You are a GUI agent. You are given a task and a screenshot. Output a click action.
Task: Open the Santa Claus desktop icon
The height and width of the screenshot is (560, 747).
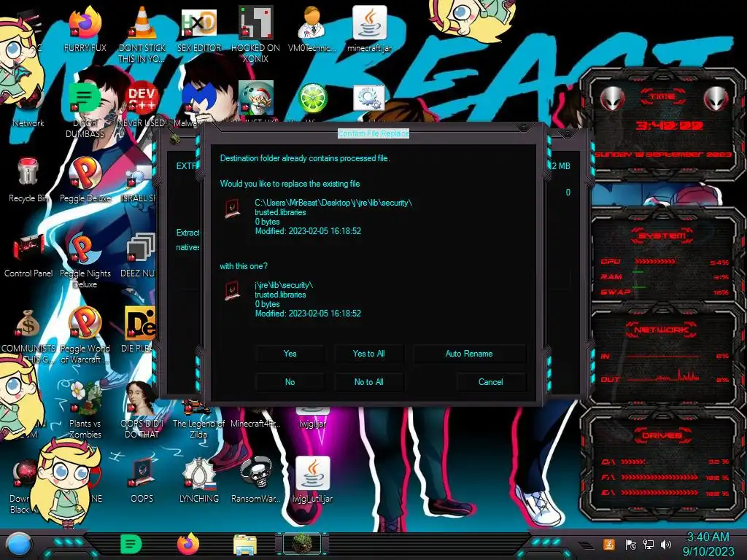[256, 98]
